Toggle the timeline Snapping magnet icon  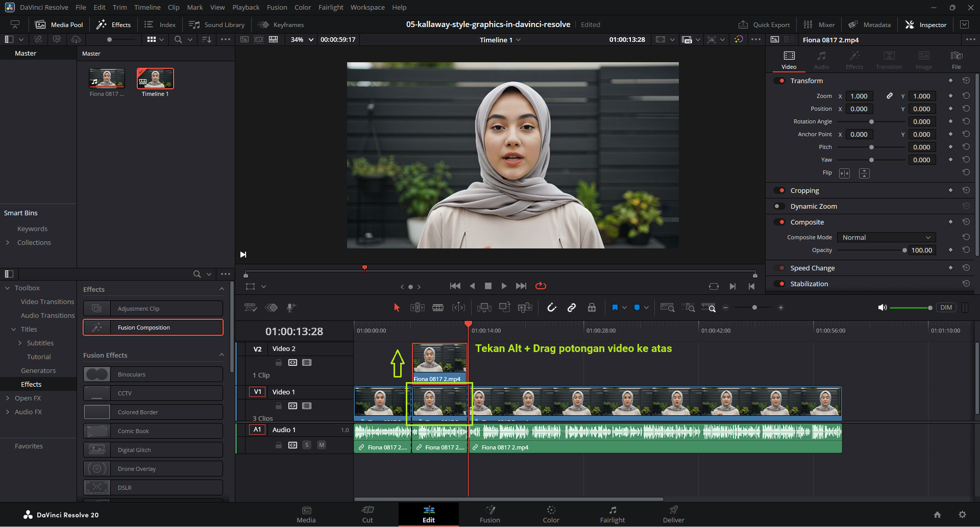point(552,308)
